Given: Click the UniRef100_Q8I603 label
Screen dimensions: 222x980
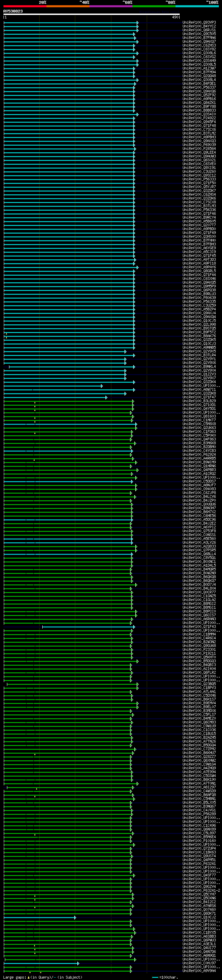Looking at the screenshot, I should (x=199, y=416).
